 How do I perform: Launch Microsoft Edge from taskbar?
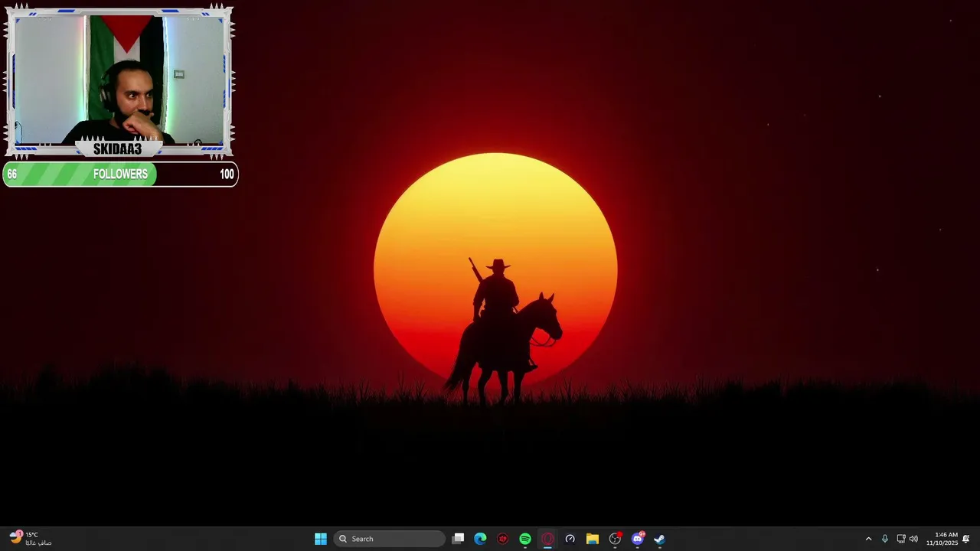(x=480, y=539)
